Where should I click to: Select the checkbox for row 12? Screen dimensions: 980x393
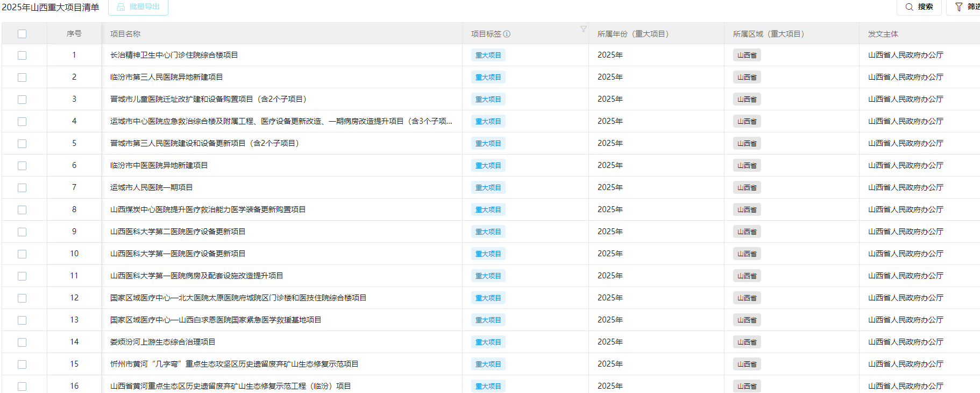pyautogui.click(x=22, y=298)
